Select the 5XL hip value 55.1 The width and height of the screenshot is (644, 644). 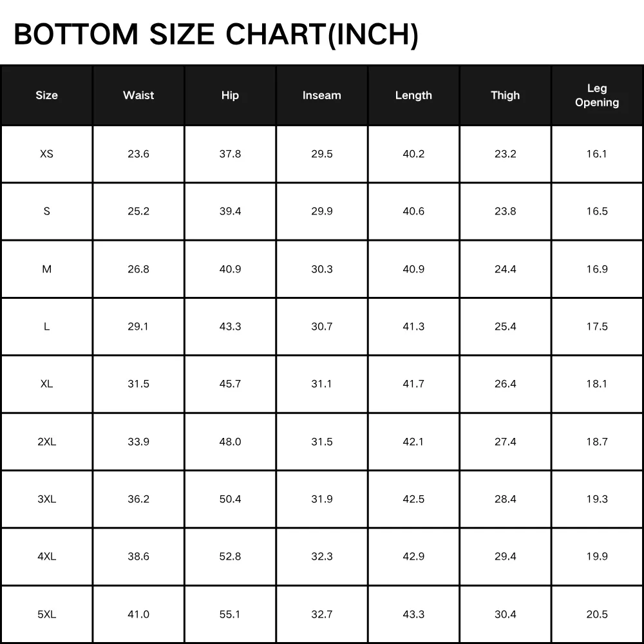(x=230, y=614)
